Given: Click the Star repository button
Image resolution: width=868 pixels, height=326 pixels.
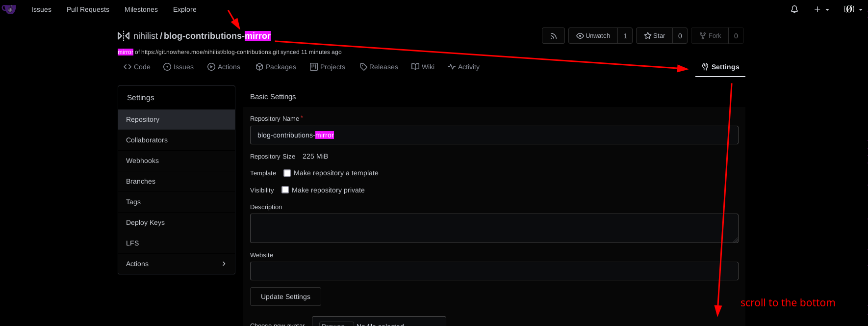Looking at the screenshot, I should [x=654, y=36].
